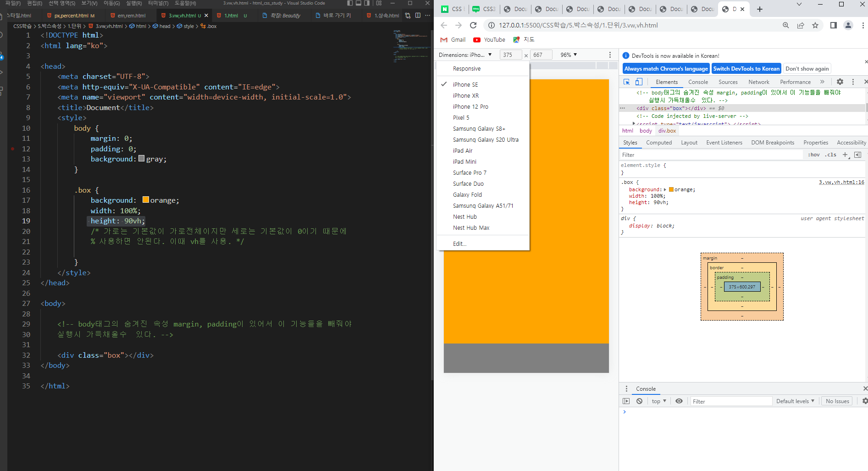This screenshot has height=471, width=868.
Task: Choose Responsive in device list
Action: pos(467,68)
